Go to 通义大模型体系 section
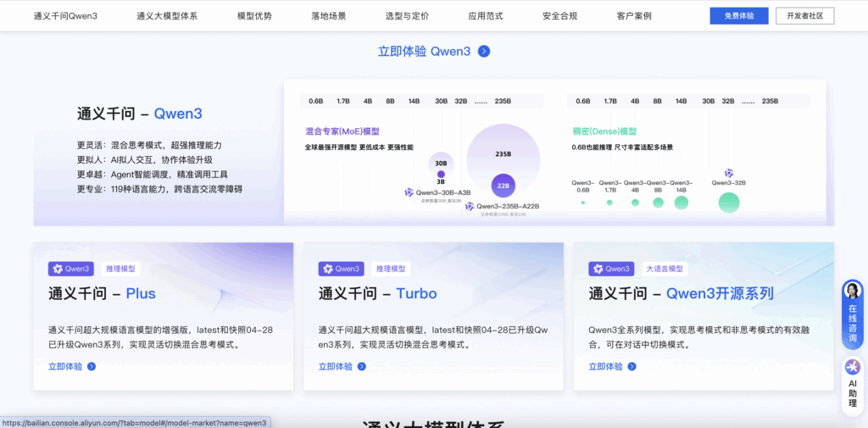868x428 pixels. [167, 16]
